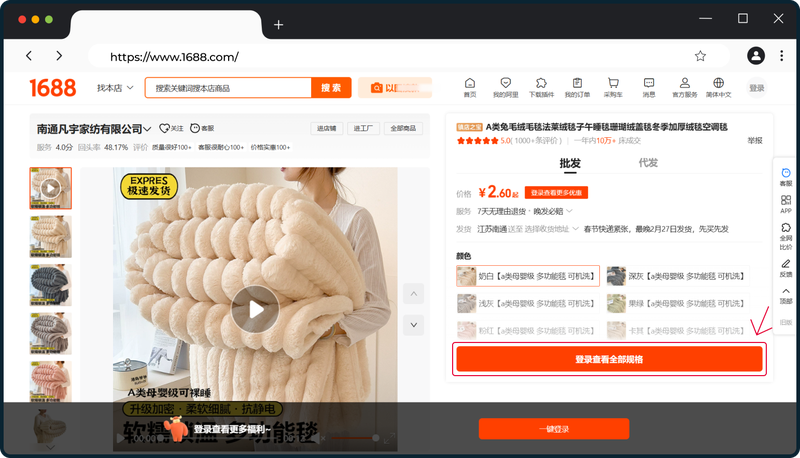The width and height of the screenshot is (800, 458).
Task: Select the 深灰 color option
Action: point(678,276)
